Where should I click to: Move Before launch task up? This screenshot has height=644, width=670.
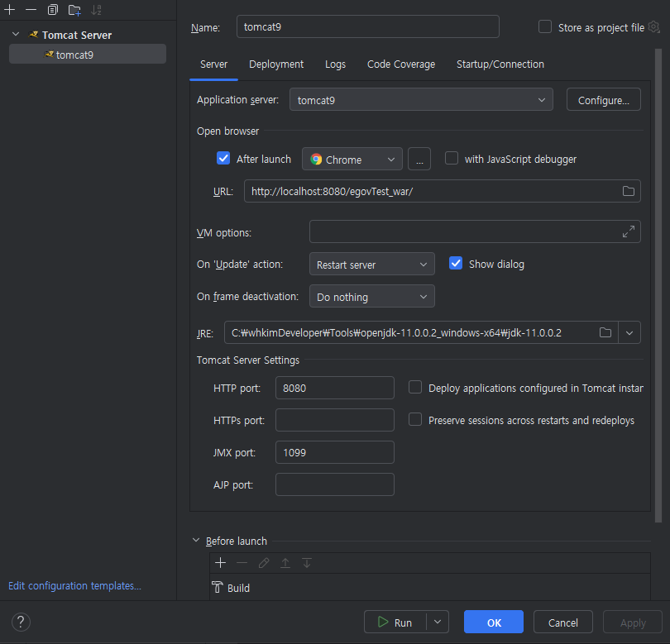coord(285,563)
